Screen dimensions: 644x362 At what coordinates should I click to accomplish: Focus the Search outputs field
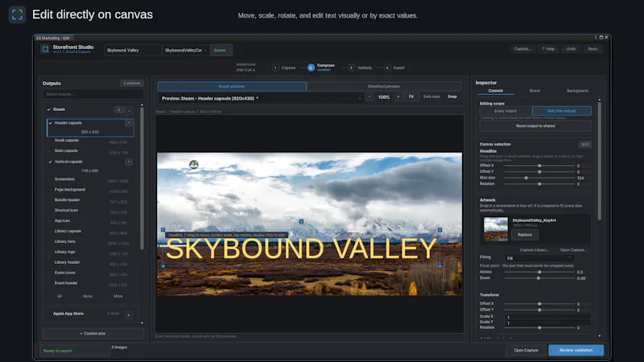tap(93, 94)
